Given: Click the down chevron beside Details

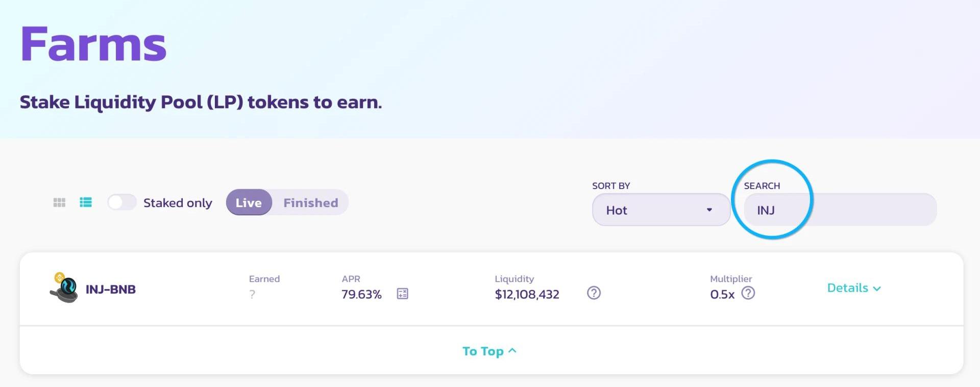Looking at the screenshot, I should coord(877,289).
